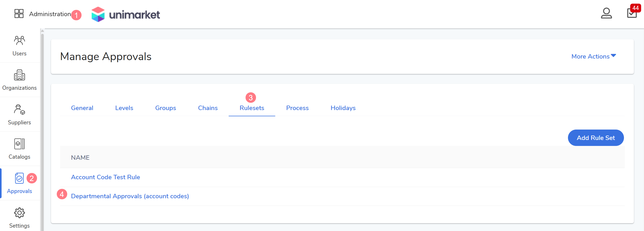
Task: Select Approvals in the sidebar
Action: click(20, 183)
